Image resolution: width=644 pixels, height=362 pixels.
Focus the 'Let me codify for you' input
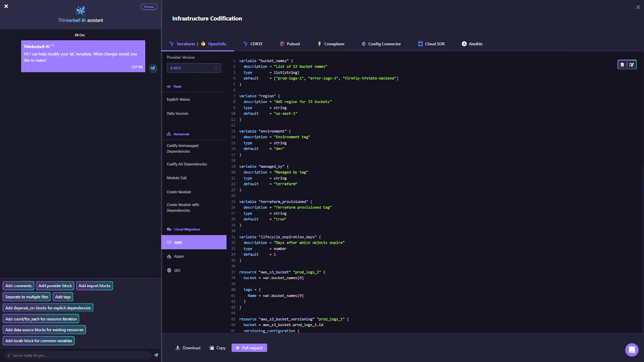[x=78, y=355]
